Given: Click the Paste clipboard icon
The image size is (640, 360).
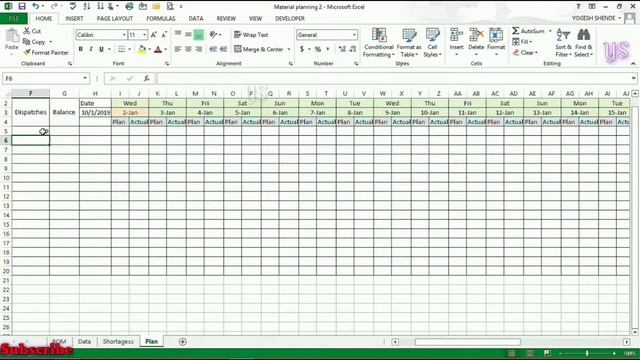Looking at the screenshot, I should point(12,36).
